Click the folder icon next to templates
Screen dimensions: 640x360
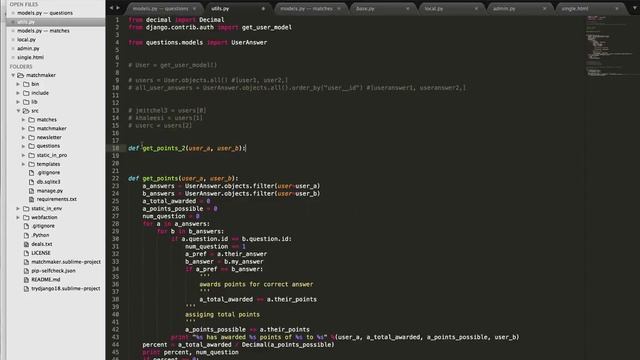(x=31, y=164)
